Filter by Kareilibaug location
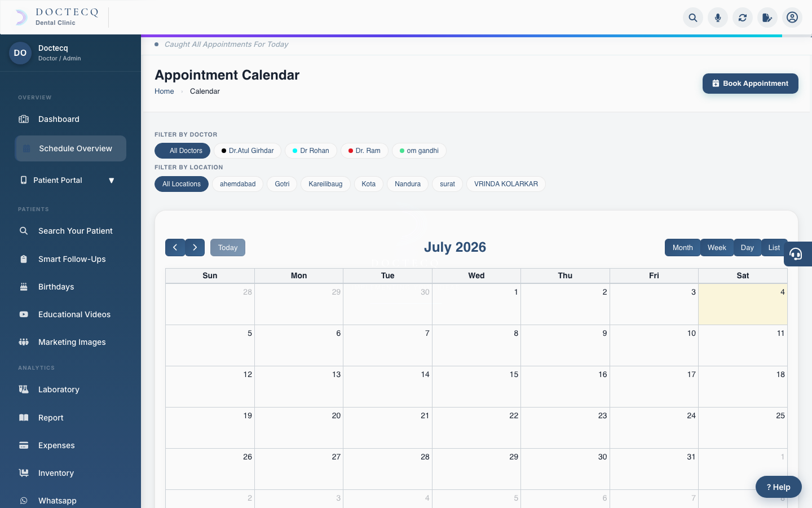Viewport: 812px width, 508px height. [x=325, y=184]
